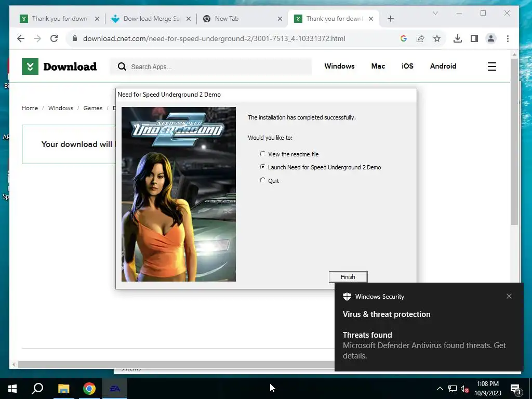The image size is (532, 399).
Task: Click the Home breadcrumb link
Action: [30, 108]
